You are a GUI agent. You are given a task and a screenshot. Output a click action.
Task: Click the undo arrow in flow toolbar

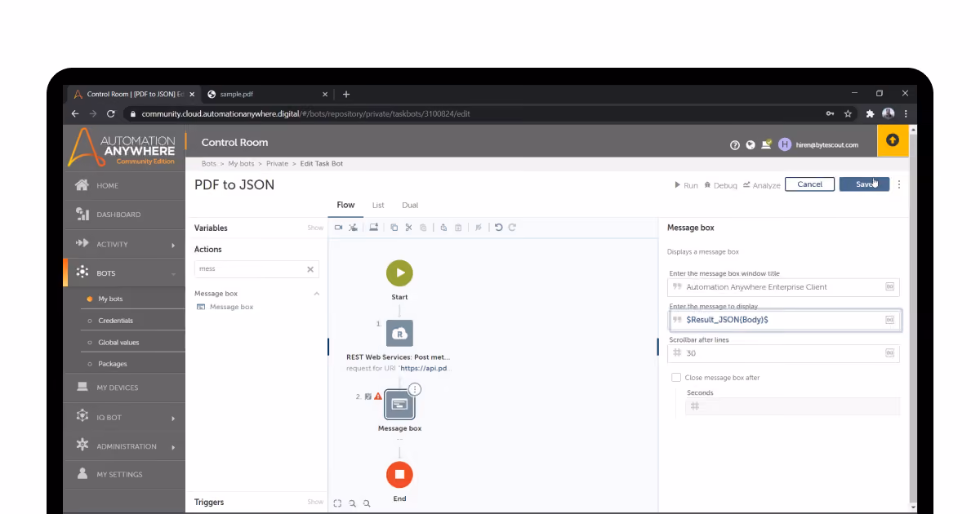coord(498,228)
